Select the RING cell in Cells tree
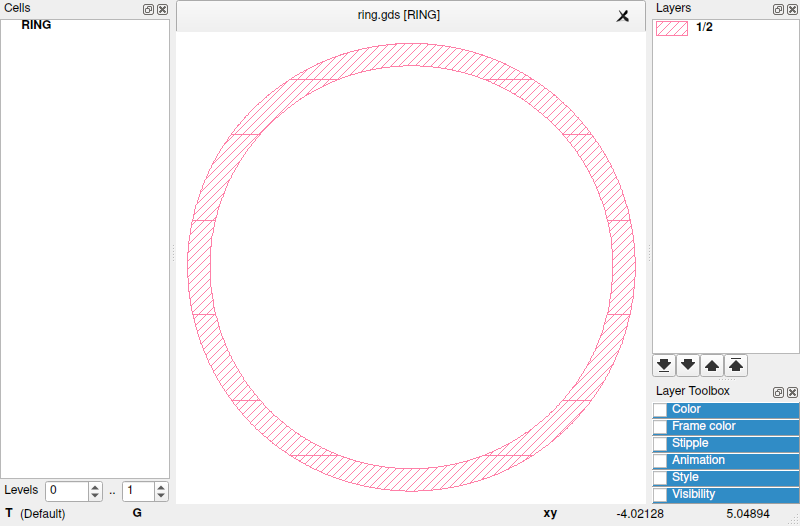The width and height of the screenshot is (800, 526). 36,25
